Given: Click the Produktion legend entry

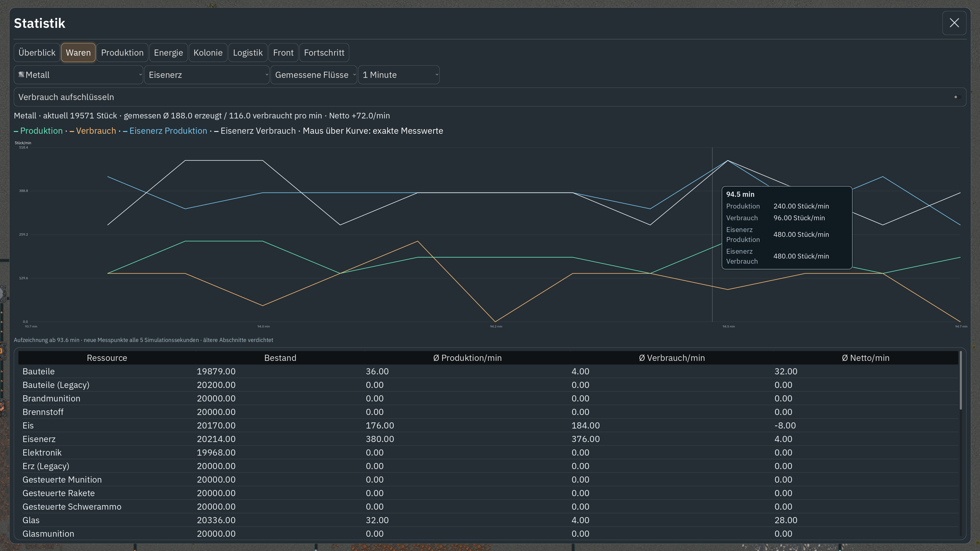Looking at the screenshot, I should 38,131.
